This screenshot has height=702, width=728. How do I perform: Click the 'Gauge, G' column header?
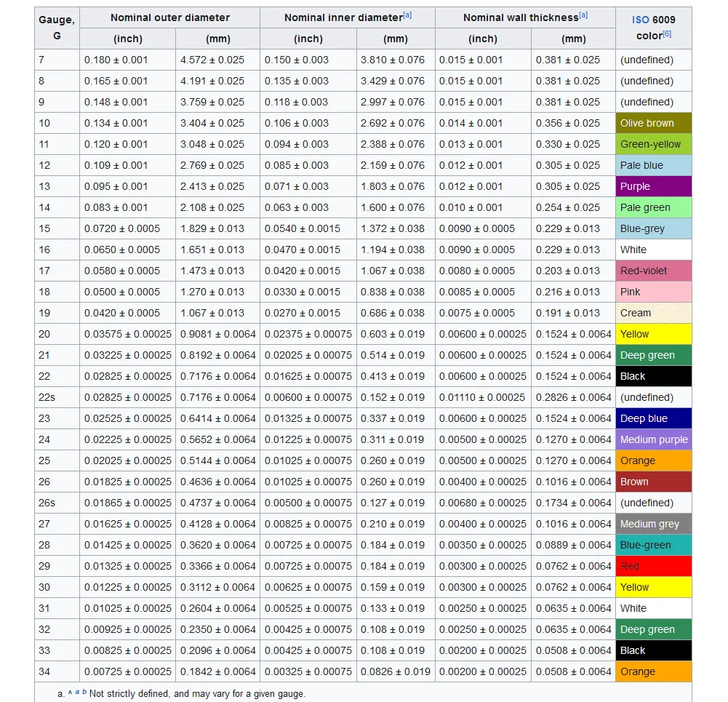click(x=57, y=28)
